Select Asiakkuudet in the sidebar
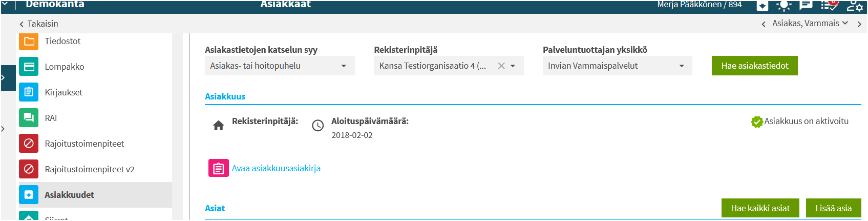 [95, 195]
